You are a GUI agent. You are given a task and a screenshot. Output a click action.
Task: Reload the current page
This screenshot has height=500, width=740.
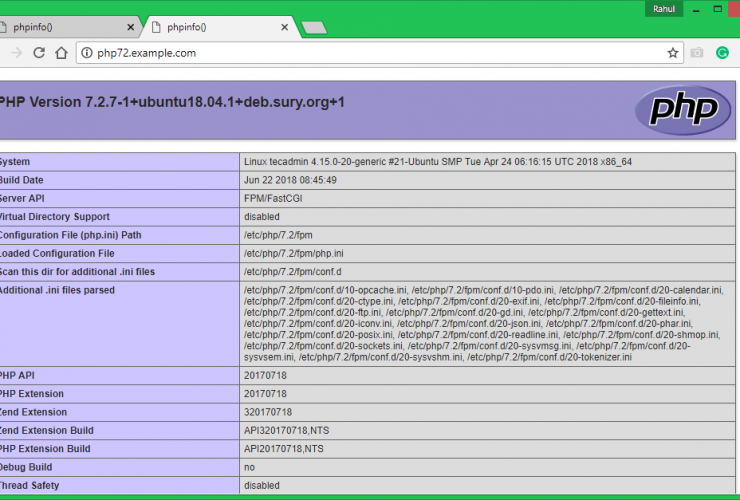pos(39,53)
